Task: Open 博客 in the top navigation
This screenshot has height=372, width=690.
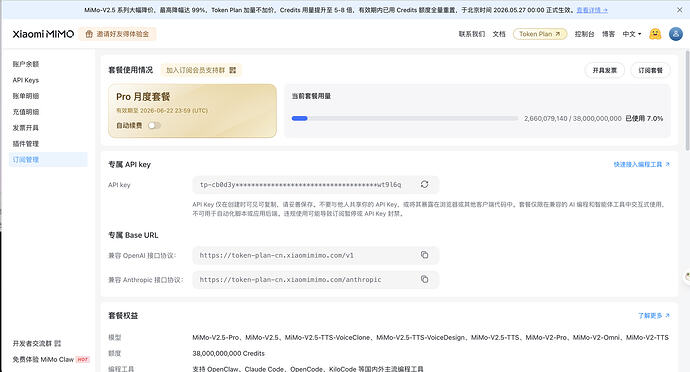Action: coord(609,34)
